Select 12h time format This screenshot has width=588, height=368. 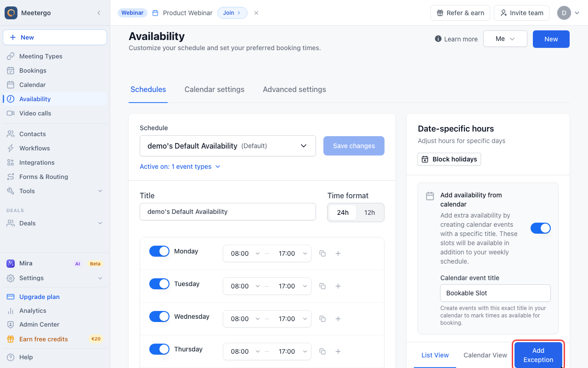369,213
